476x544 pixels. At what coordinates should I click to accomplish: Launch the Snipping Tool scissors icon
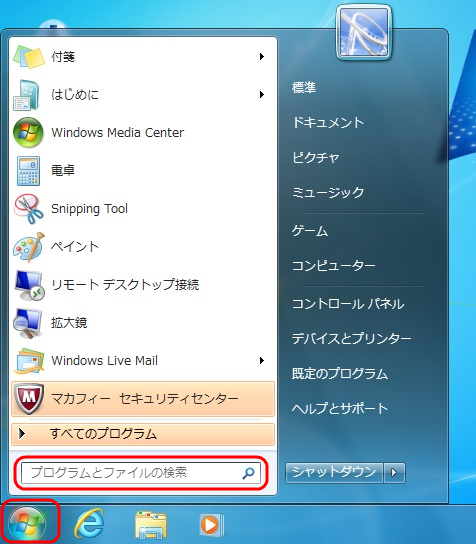(28, 209)
